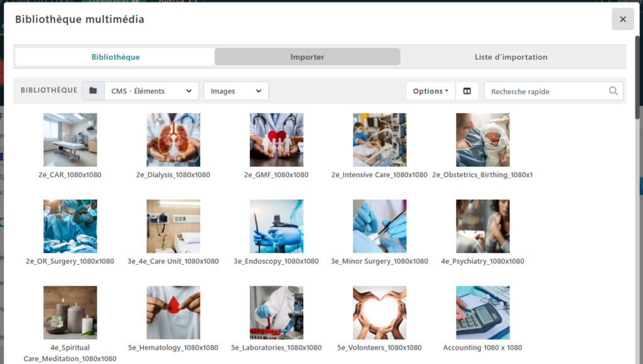Open the Liste d'importation tab
The width and height of the screenshot is (643, 364).
click(511, 57)
